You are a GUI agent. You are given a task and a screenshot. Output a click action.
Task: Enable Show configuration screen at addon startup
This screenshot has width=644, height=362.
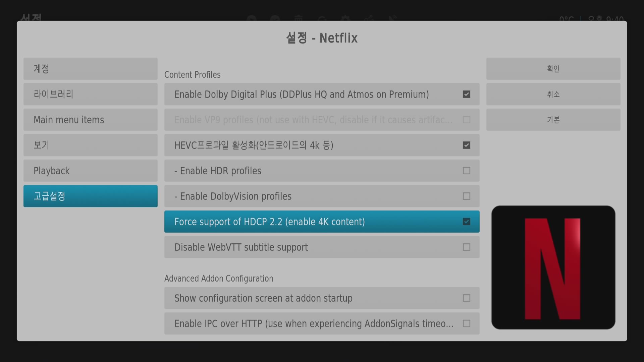coord(466,298)
